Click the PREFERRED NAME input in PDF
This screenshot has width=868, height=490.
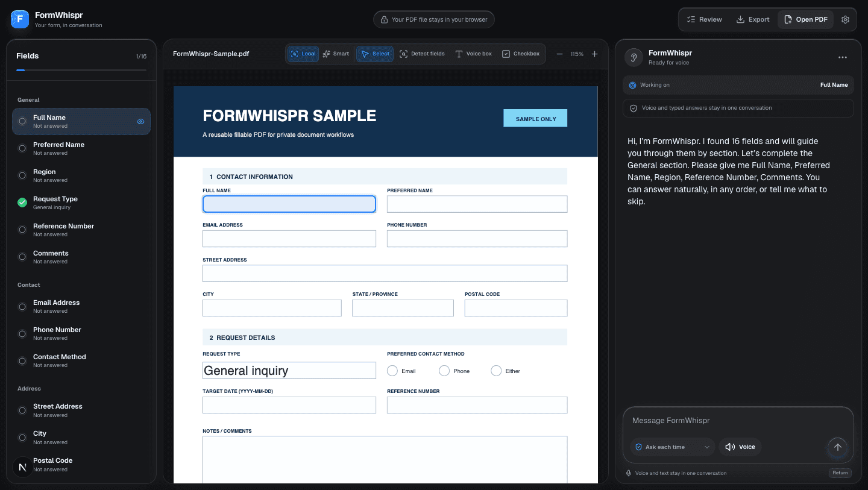click(x=477, y=204)
